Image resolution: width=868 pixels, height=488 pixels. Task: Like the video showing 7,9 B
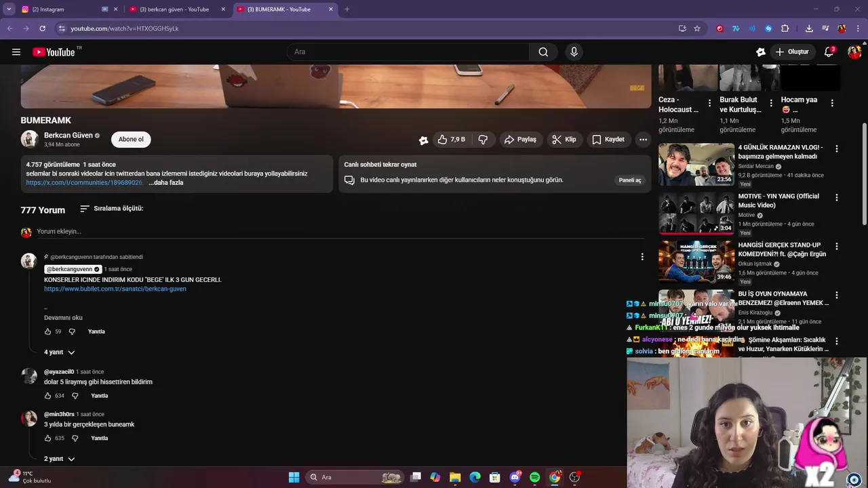(x=452, y=140)
